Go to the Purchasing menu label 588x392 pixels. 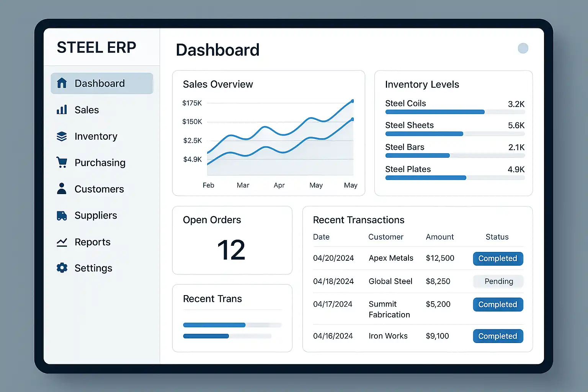[100, 163]
